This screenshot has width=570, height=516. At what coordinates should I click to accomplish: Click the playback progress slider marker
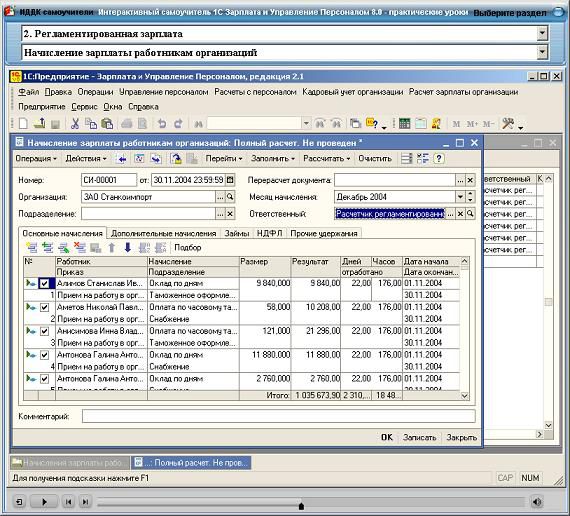pos(301,506)
